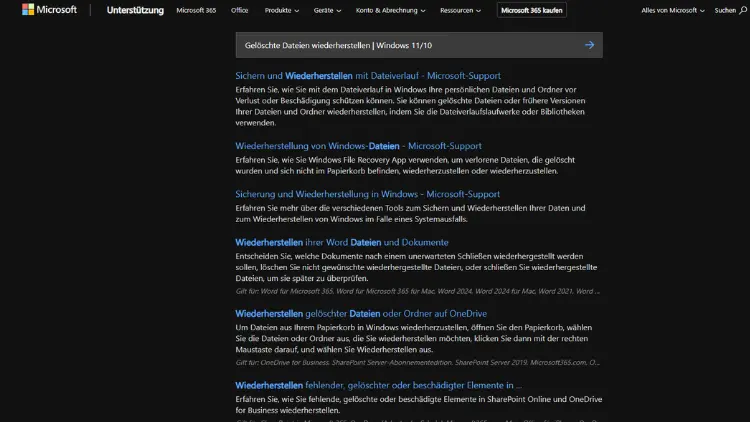Click the description starting 'Erfahren Sie, wie Sie mit dem Dateiverlauf'
Screen dimensions: 750x422
pyautogui.click(x=410, y=106)
